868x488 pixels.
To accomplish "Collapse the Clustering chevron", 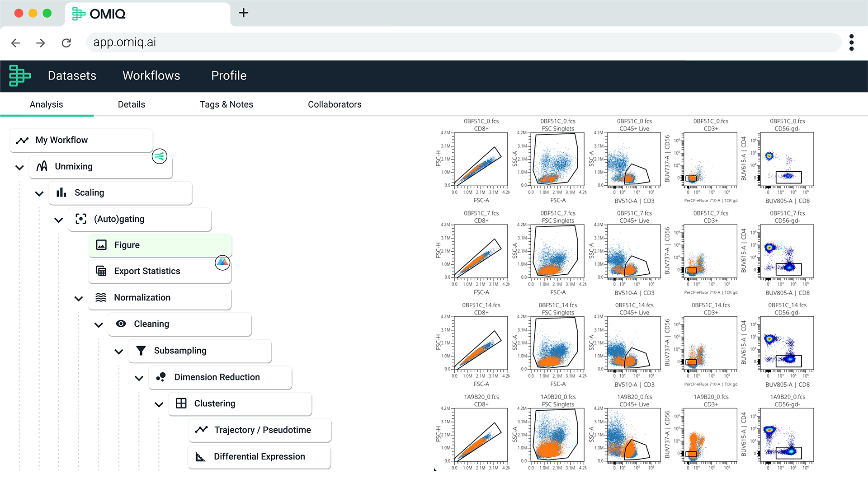I will coord(159,404).
